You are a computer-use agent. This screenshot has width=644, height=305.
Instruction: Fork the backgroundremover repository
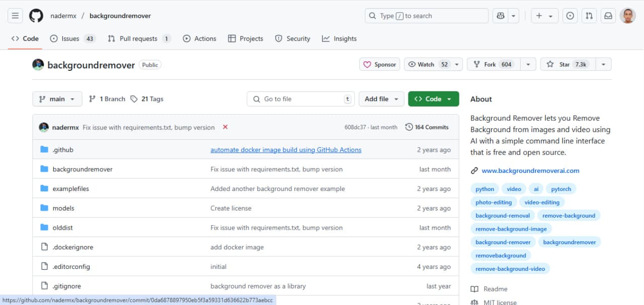click(493, 64)
